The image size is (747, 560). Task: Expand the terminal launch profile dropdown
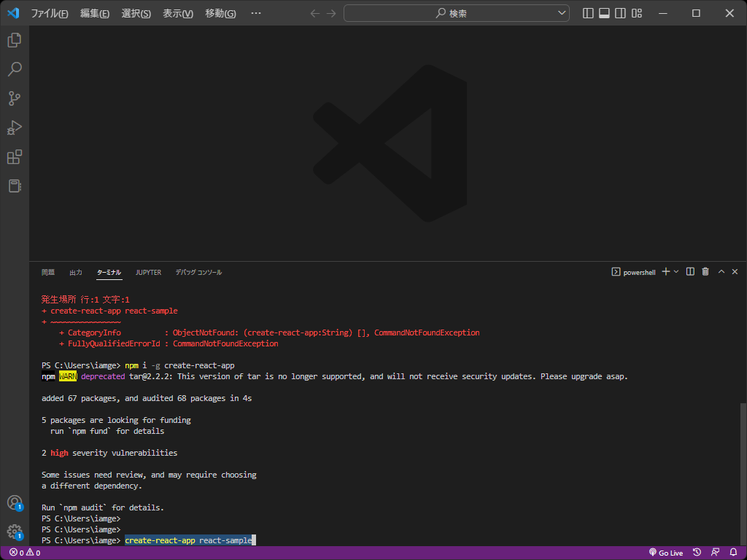676,271
